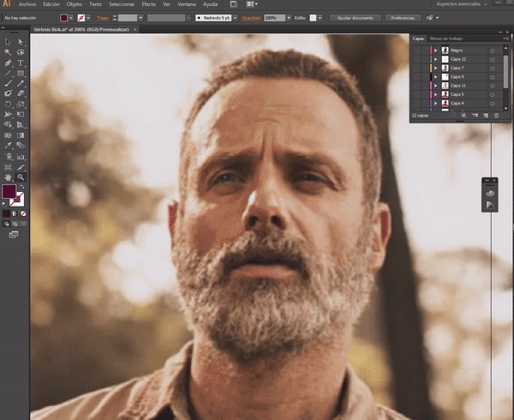Toggle visibility of the Negro layer
Screen dimensions: 514x420
pyautogui.click(x=416, y=51)
